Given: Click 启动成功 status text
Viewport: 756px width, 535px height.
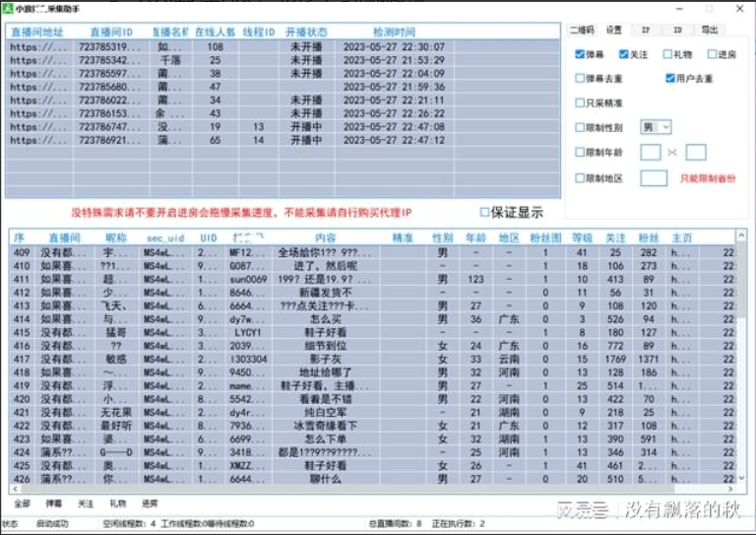Looking at the screenshot, I should coord(52,523).
